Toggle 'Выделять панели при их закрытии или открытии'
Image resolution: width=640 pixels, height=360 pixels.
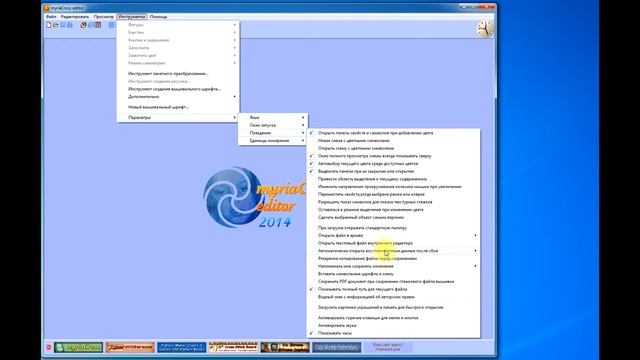coord(393,171)
